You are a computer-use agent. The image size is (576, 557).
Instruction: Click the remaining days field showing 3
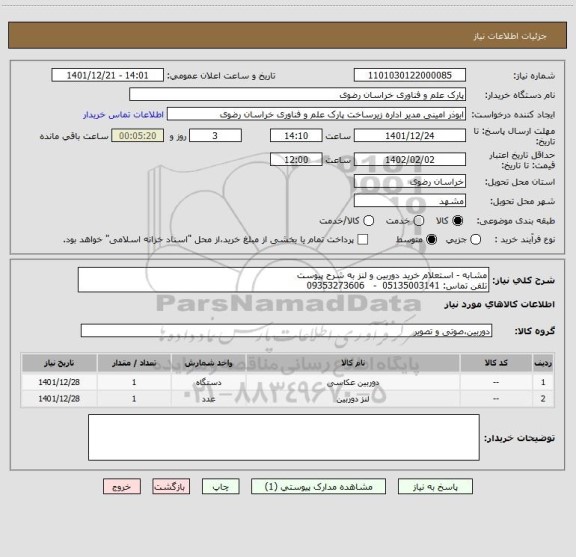coord(215,136)
